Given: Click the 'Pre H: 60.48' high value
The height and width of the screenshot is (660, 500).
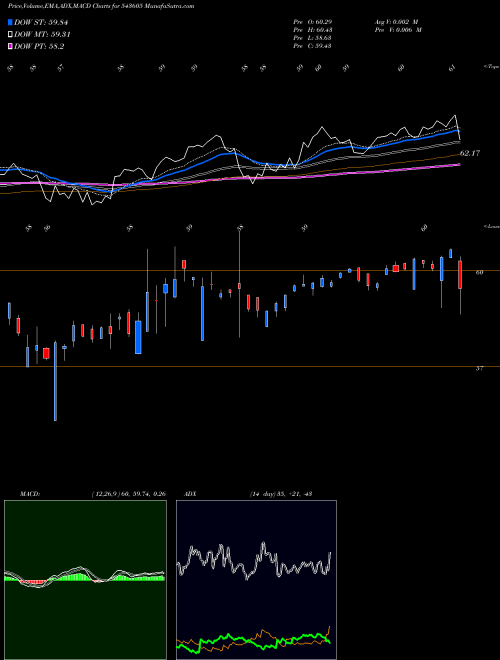Looking at the screenshot, I should (x=312, y=29).
